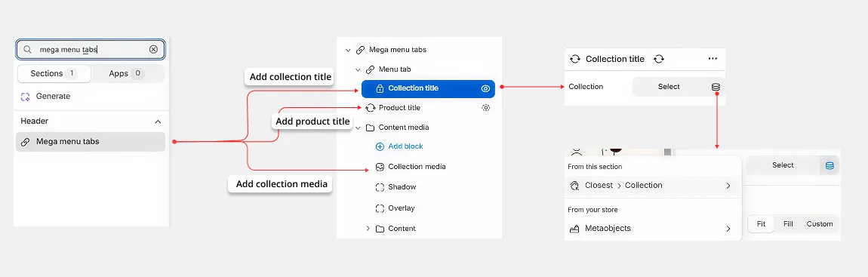Click the plus icon for Add block
Image resolution: width=868 pixels, height=277 pixels.
tap(380, 147)
